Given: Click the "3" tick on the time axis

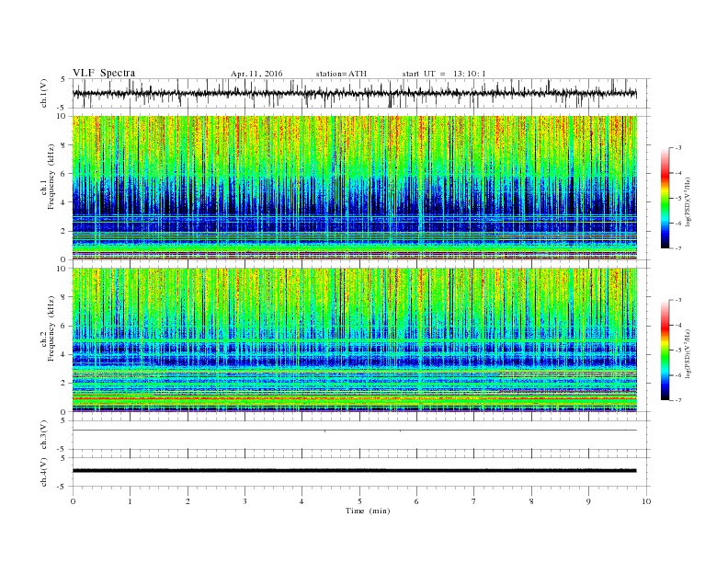Looking at the screenshot, I should tap(245, 501).
